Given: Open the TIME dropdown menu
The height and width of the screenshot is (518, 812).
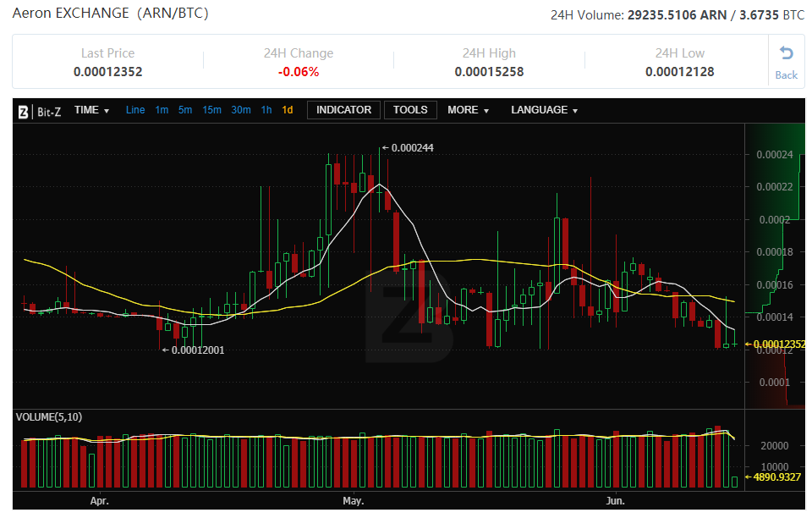Looking at the screenshot, I should [x=91, y=110].
